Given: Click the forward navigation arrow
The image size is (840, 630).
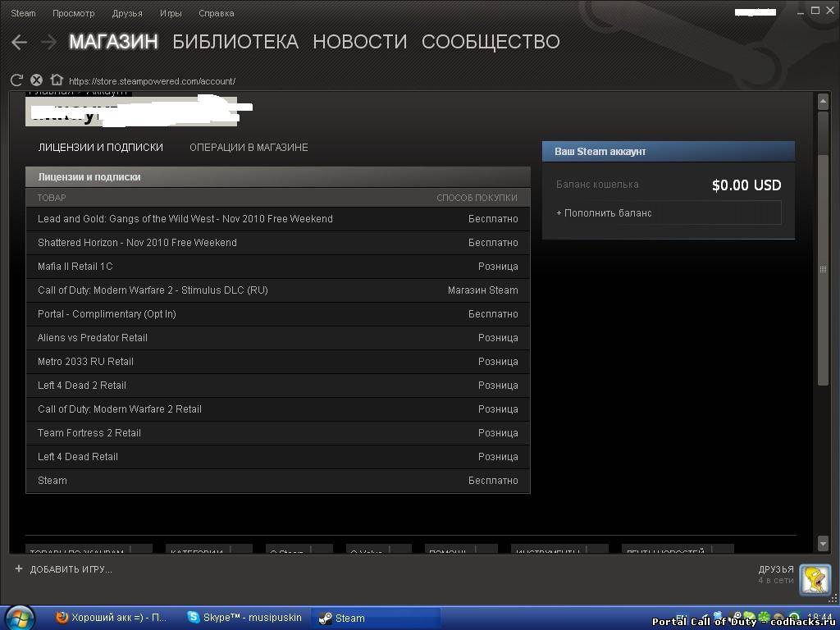Looking at the screenshot, I should tap(48, 42).
